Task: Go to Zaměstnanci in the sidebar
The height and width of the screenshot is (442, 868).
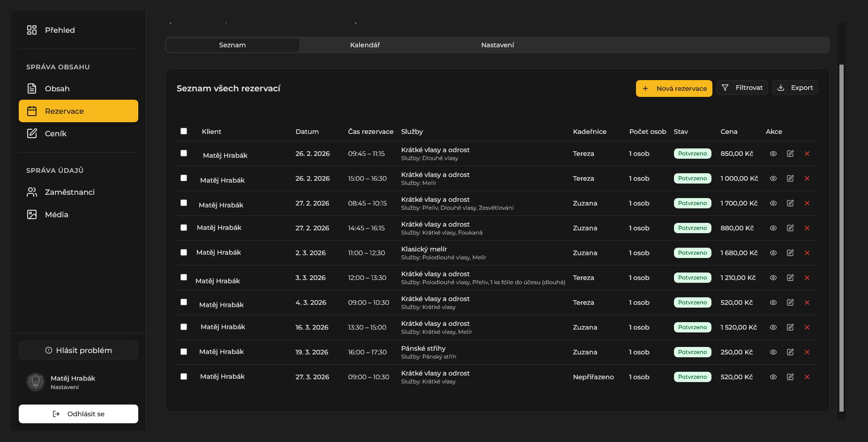Action: (x=69, y=192)
